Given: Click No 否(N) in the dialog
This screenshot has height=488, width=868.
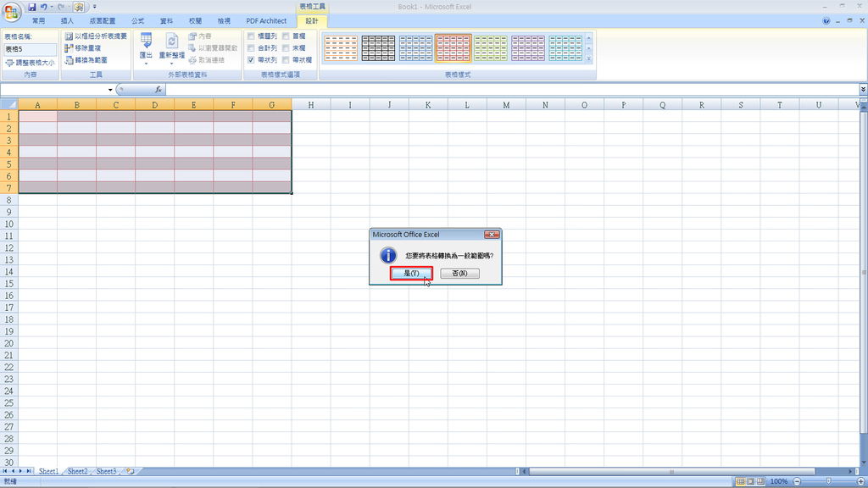Looking at the screenshot, I should point(459,274).
